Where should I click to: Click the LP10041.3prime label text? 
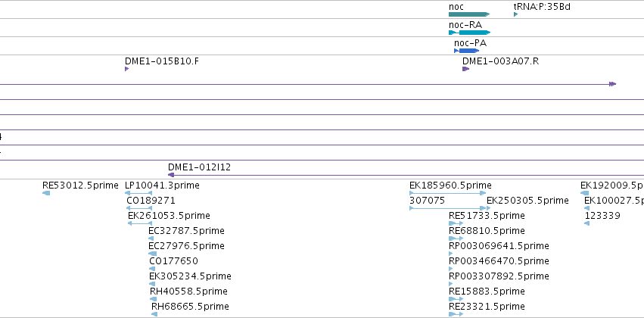point(162,185)
